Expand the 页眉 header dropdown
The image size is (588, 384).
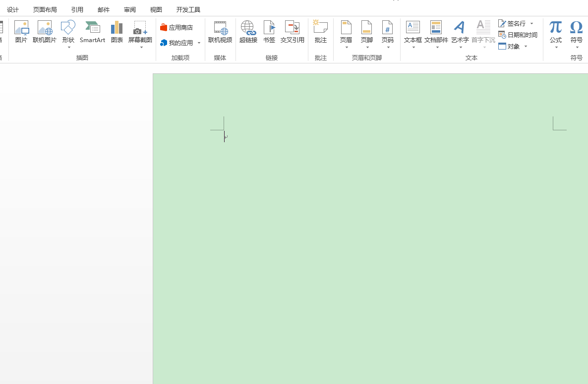346,35
